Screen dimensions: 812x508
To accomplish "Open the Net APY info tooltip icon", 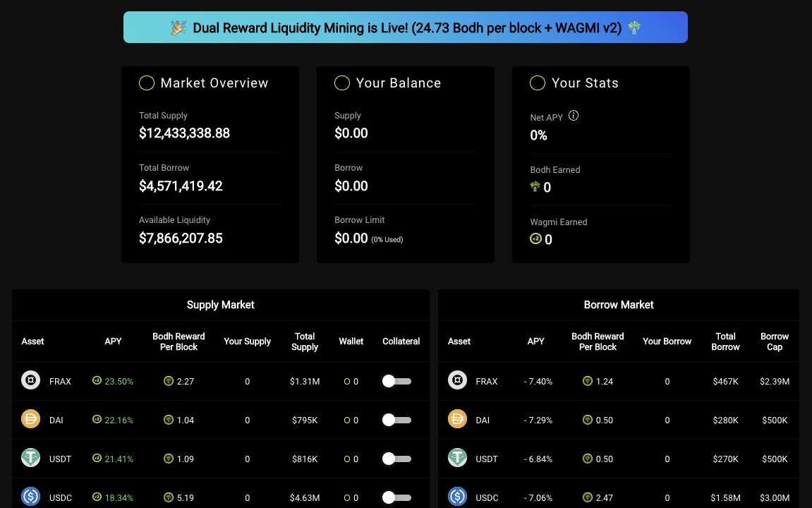I will tap(573, 115).
